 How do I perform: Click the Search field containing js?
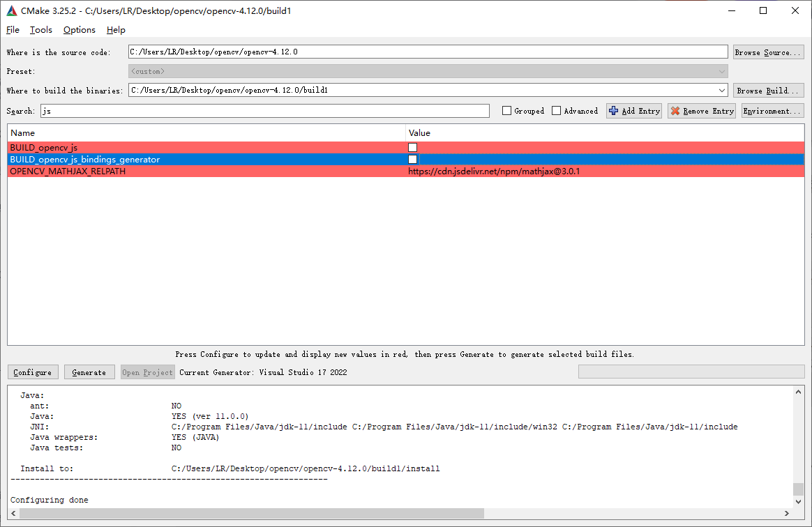point(265,111)
